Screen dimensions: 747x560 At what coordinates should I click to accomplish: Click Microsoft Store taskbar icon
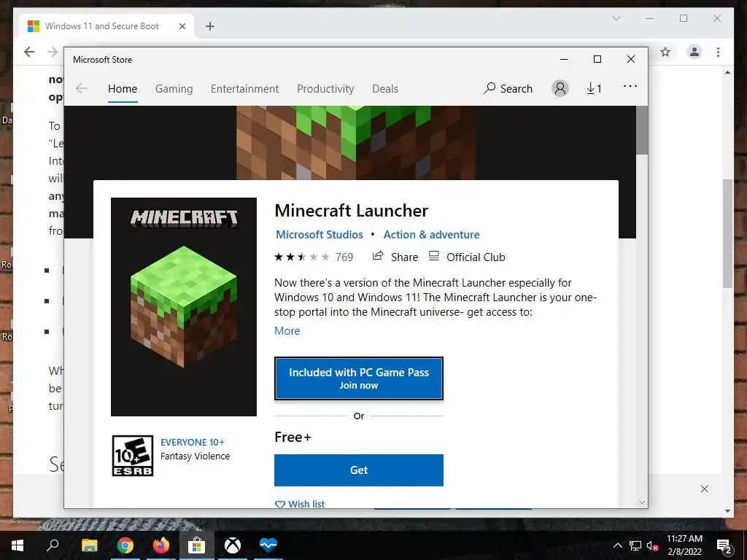[196, 545]
